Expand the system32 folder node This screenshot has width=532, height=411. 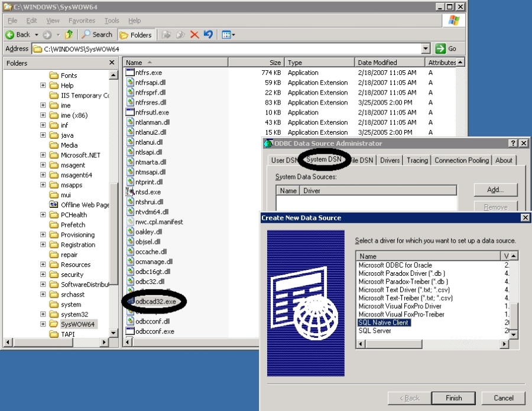(x=43, y=314)
